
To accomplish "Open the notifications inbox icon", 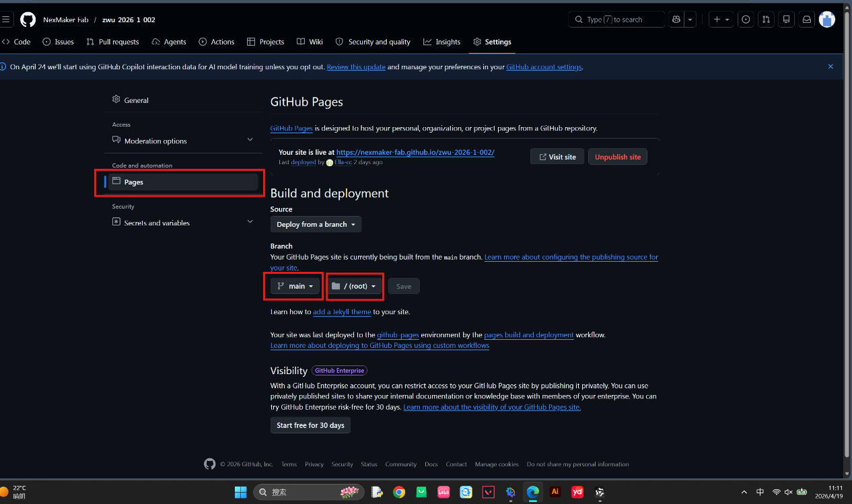I will pyautogui.click(x=806, y=20).
